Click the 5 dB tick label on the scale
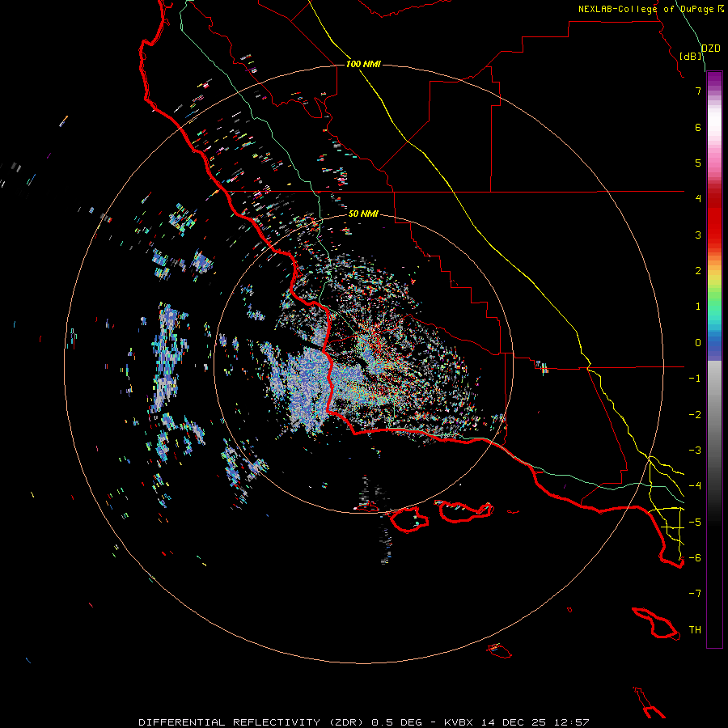Viewport: 728px width, 728px height. pos(698,163)
